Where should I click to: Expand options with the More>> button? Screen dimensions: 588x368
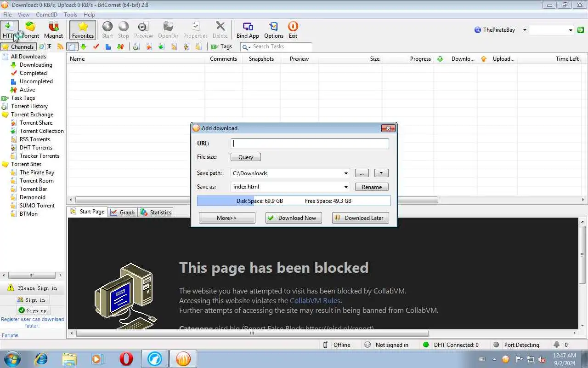(227, 218)
